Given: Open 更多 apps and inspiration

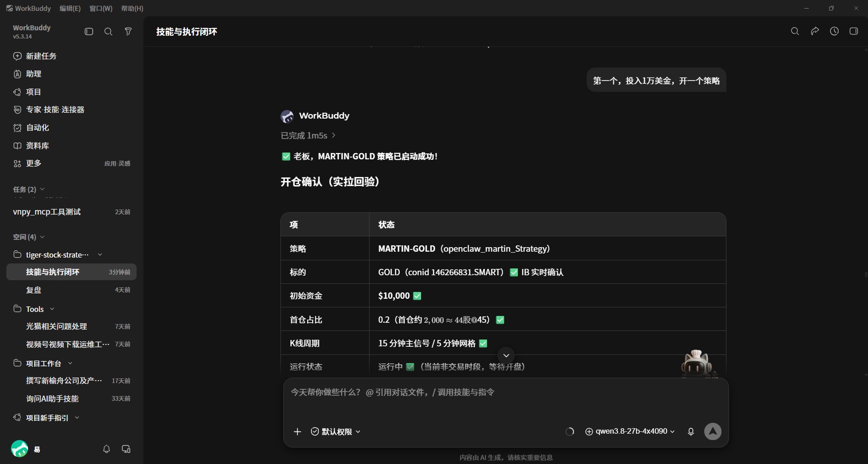Looking at the screenshot, I should coord(71,163).
